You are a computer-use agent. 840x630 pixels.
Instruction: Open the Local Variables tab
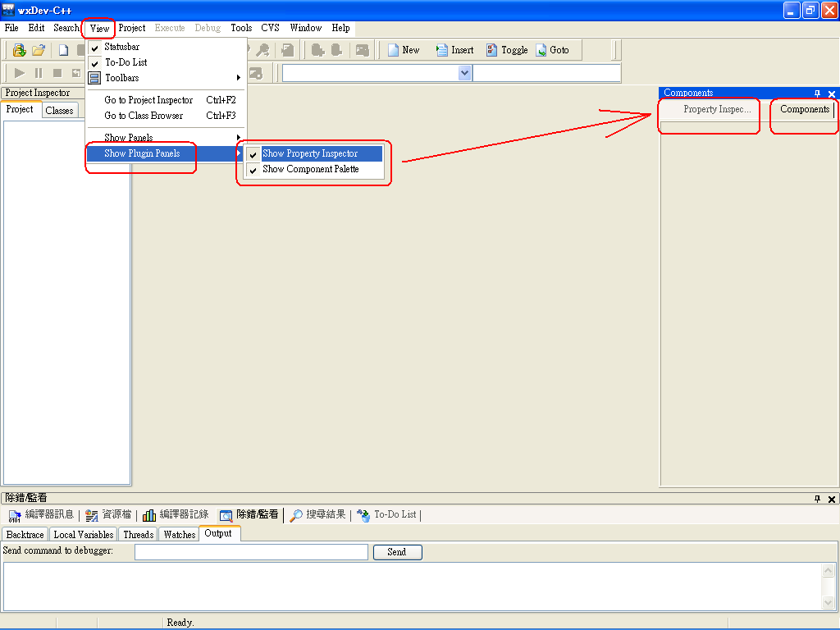click(84, 535)
